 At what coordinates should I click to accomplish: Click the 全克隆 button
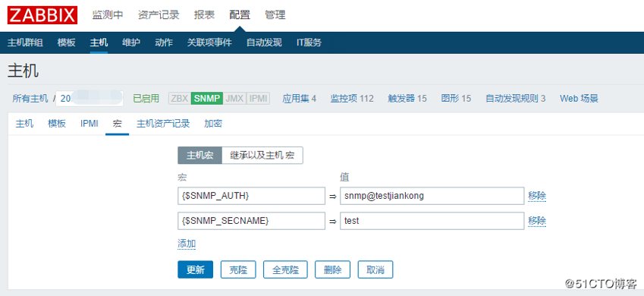(285, 269)
